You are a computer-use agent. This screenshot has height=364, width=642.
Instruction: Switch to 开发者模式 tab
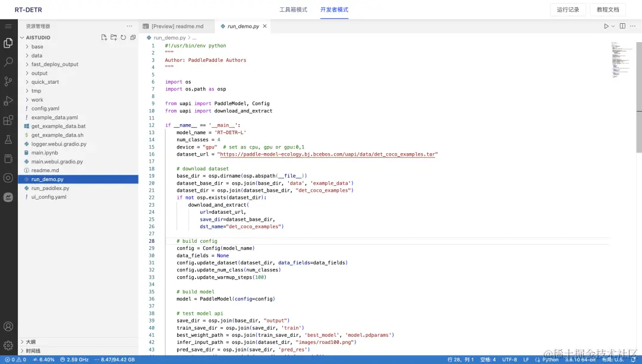(x=334, y=10)
